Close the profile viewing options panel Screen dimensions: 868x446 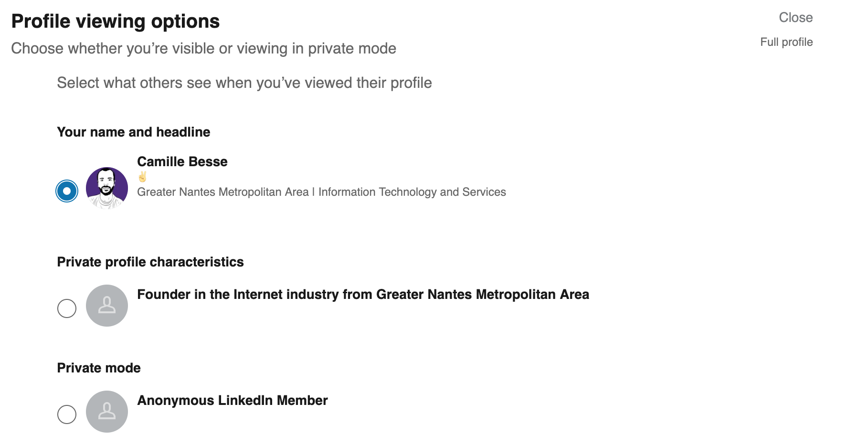795,18
